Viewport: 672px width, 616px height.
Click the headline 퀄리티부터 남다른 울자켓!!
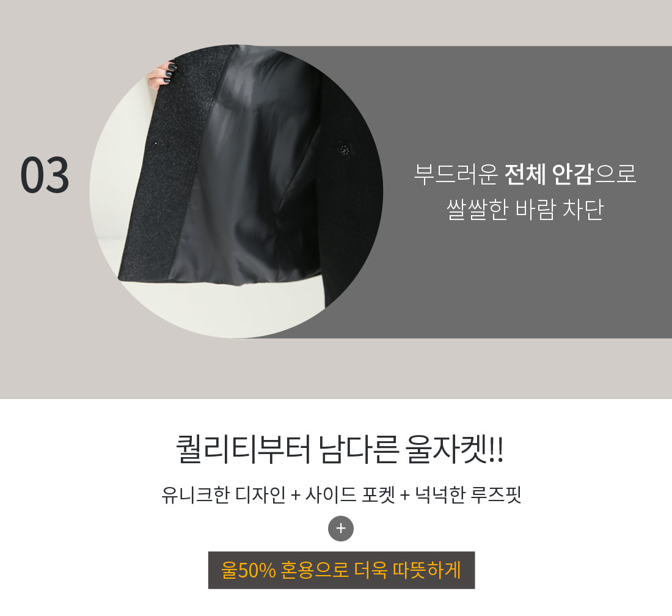tap(340, 449)
